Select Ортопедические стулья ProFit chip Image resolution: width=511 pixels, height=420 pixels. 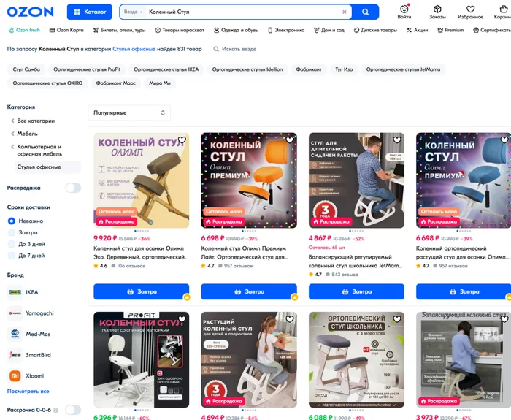pos(87,69)
